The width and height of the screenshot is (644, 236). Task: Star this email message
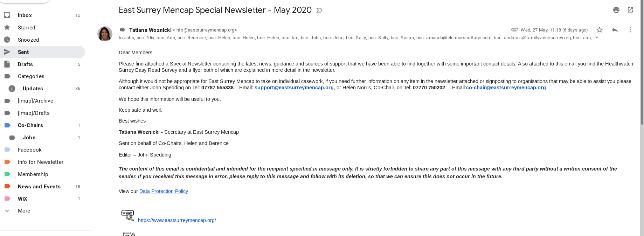click(600, 30)
